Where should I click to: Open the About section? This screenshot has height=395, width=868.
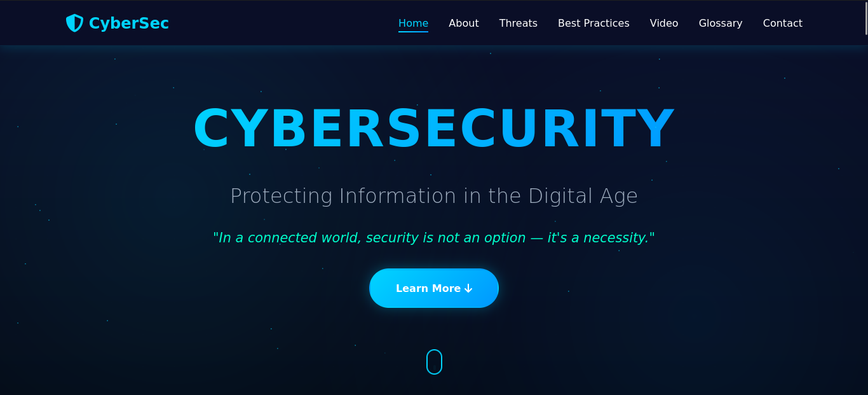point(463,23)
